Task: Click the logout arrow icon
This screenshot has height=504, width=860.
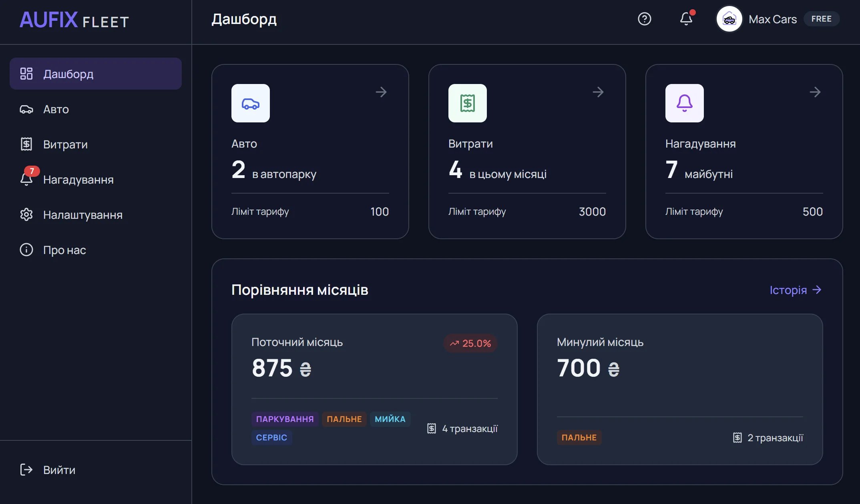Action: click(x=26, y=470)
